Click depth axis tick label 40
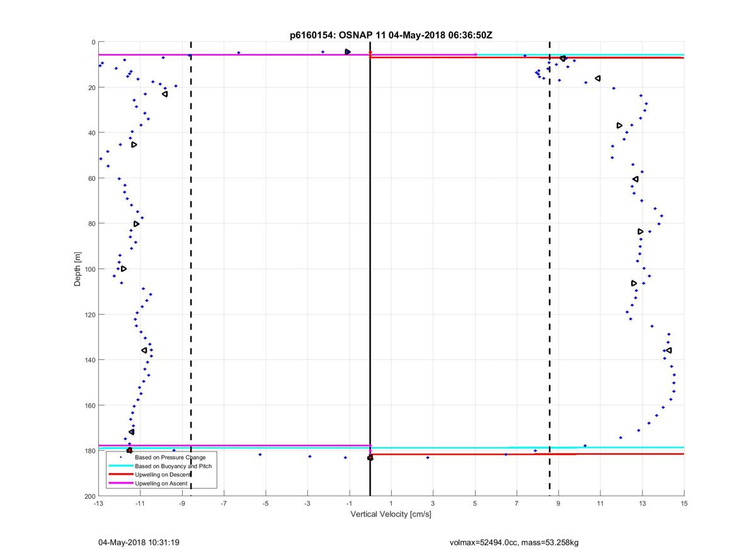 [x=91, y=133]
